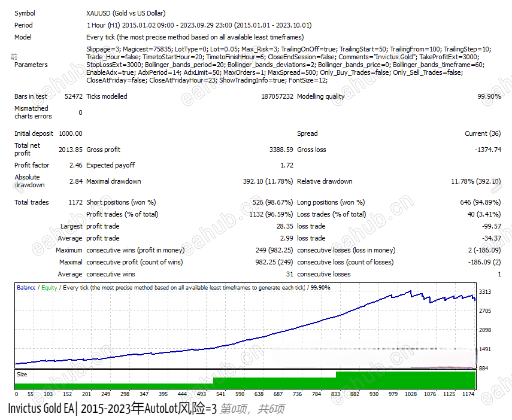512x420 pixels.
Task: Select the loss trades value '40 (3.41%)'
Action: tap(484, 214)
